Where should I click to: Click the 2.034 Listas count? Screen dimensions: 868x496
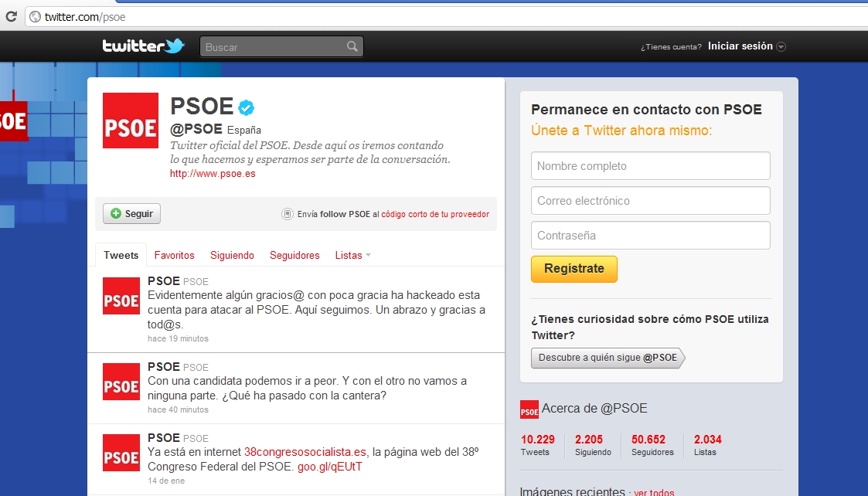pos(707,444)
